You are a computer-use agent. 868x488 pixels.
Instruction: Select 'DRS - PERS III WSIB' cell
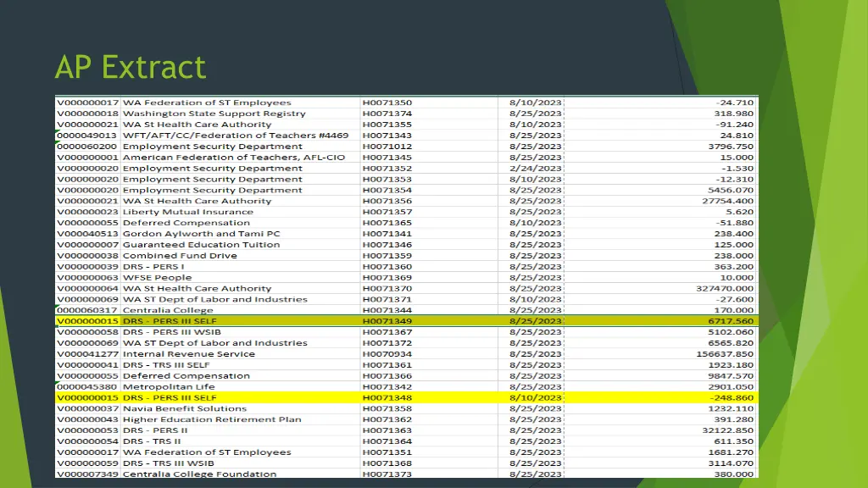coord(171,332)
